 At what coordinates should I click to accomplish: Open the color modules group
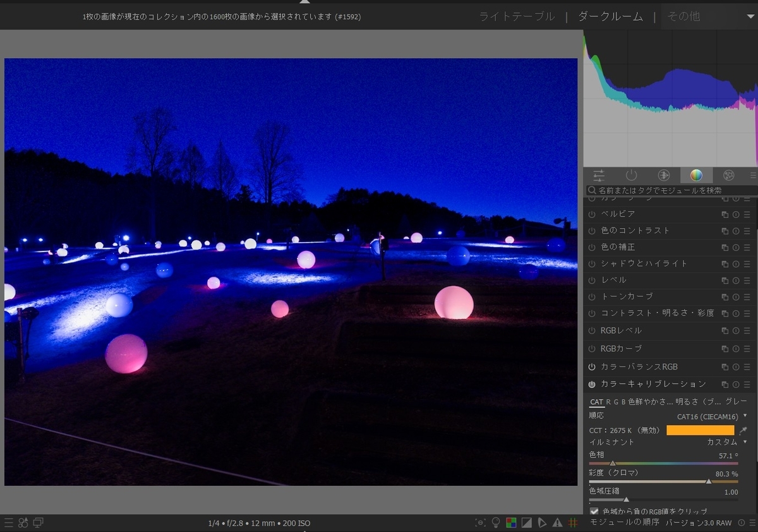(695, 175)
